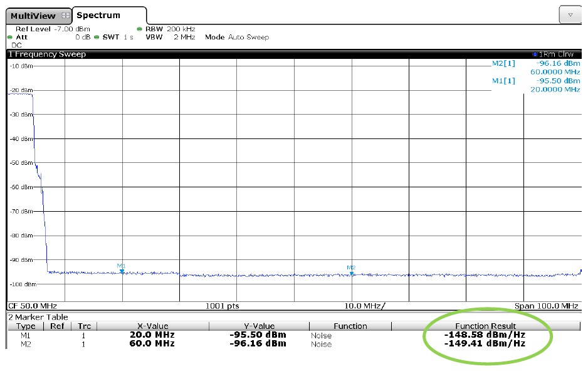Click the blue 1Rm Clrw trace indicator
The image size is (588, 374).
point(534,55)
